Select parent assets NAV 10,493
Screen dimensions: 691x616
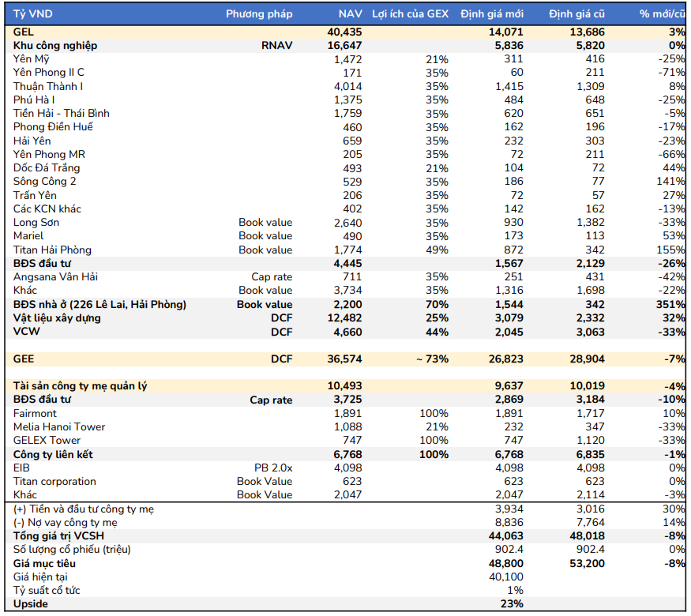(344, 386)
